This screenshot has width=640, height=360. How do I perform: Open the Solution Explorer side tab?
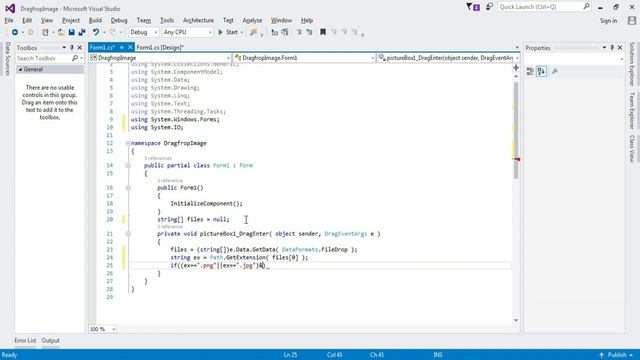[x=632, y=64]
